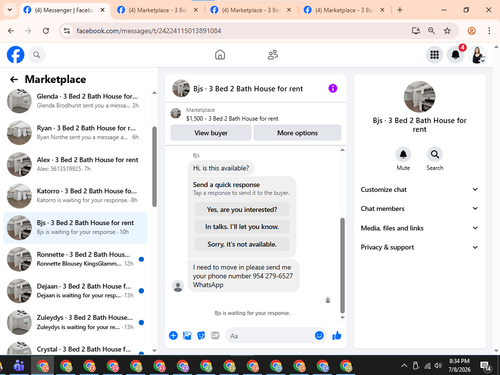
Task: Send quick reply In talks. I'll let you know.
Action: point(242,227)
